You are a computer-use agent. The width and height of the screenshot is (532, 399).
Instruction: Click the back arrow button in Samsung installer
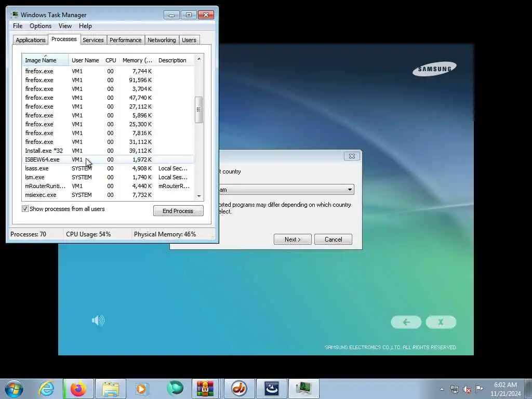click(406, 322)
